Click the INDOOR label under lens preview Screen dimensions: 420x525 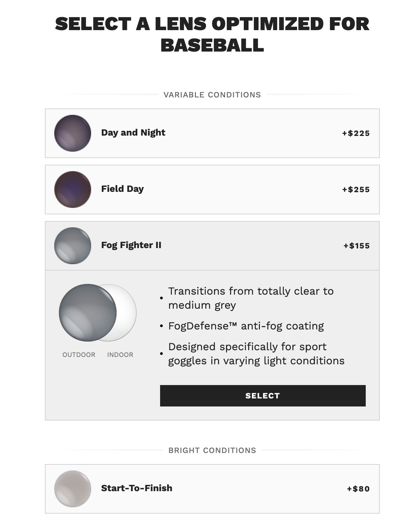tap(120, 355)
